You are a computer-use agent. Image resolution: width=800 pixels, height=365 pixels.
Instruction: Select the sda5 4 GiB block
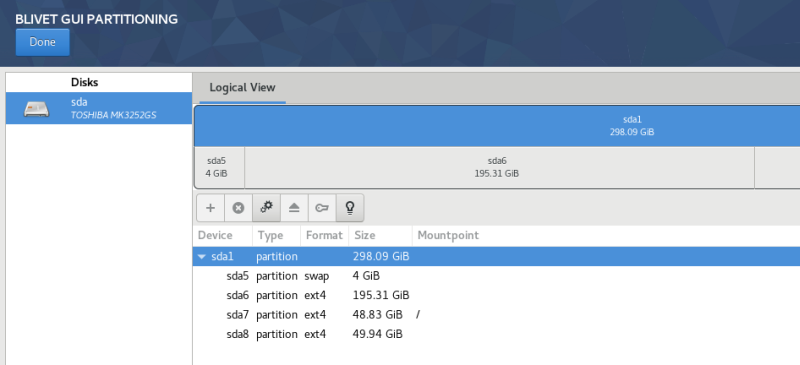click(x=219, y=167)
